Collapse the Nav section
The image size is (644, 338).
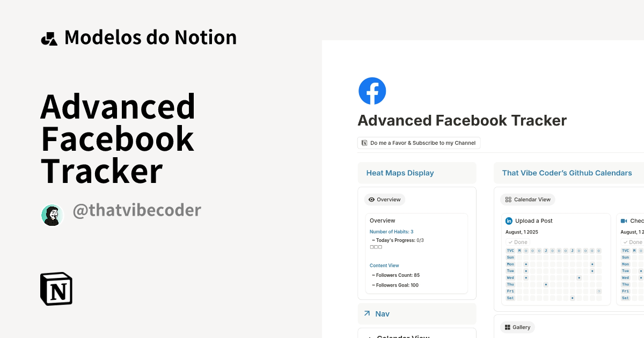pos(382,313)
